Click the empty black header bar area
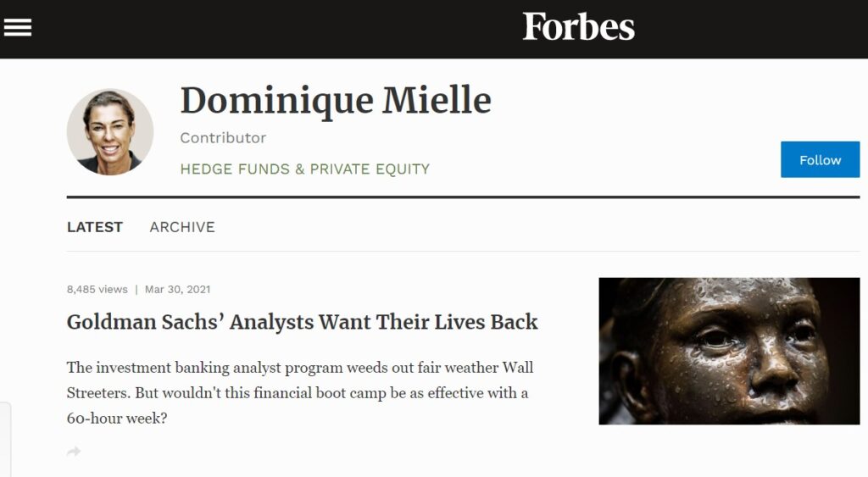Screen dimensions: 868x477 tap(277, 29)
